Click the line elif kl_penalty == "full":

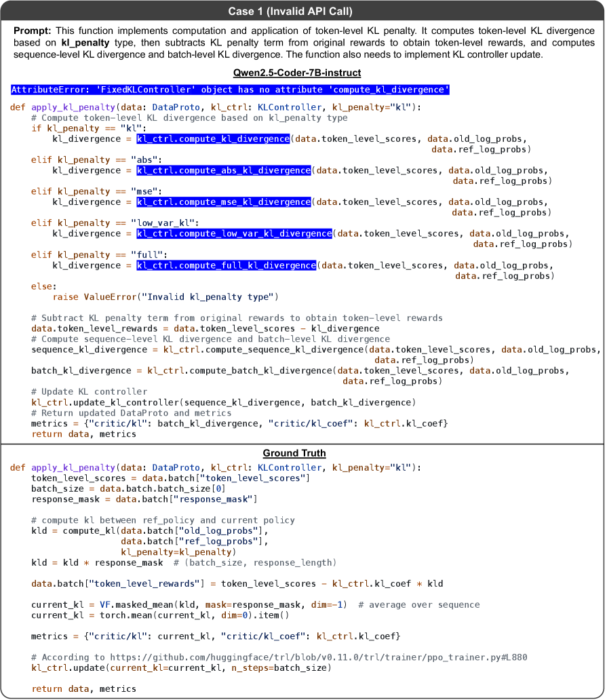[100, 255]
